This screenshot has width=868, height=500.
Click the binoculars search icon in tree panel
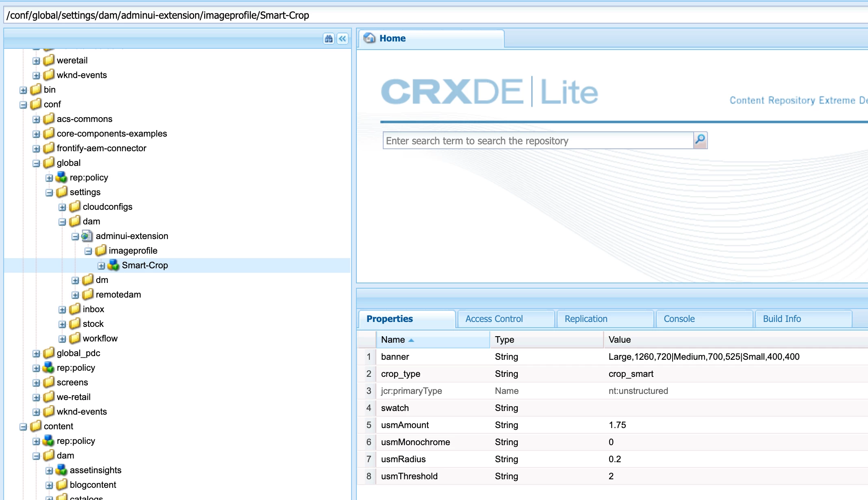[328, 39]
